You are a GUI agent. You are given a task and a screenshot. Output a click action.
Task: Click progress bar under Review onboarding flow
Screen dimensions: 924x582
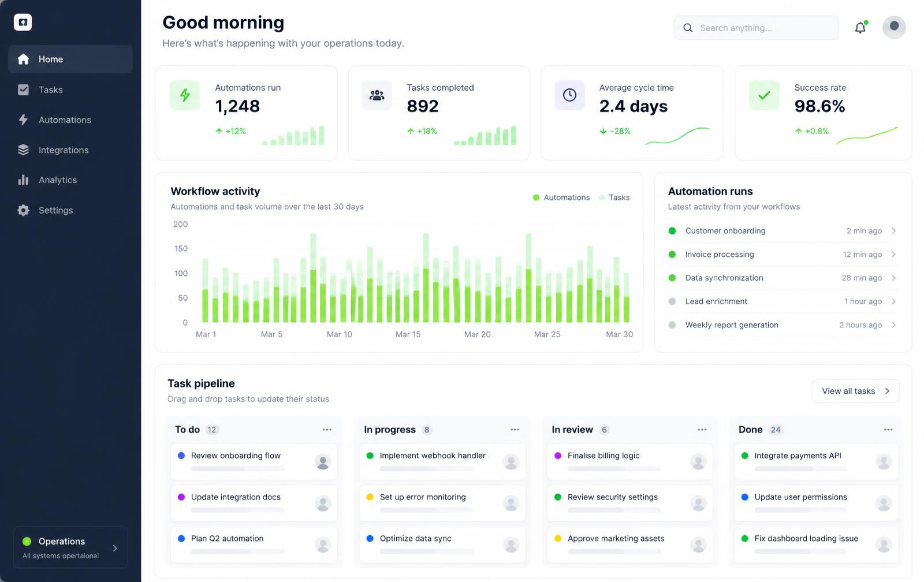click(238, 469)
